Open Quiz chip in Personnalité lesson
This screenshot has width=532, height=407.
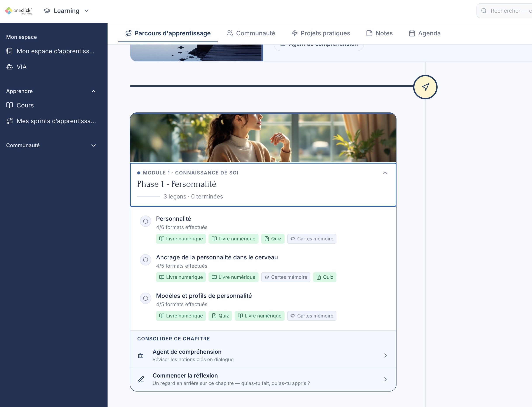[273, 239]
